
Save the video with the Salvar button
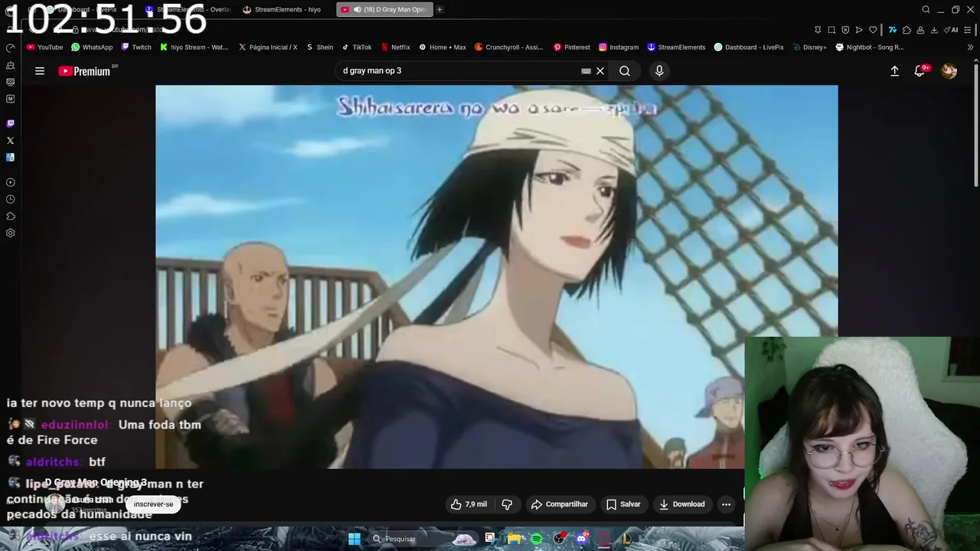coord(623,504)
